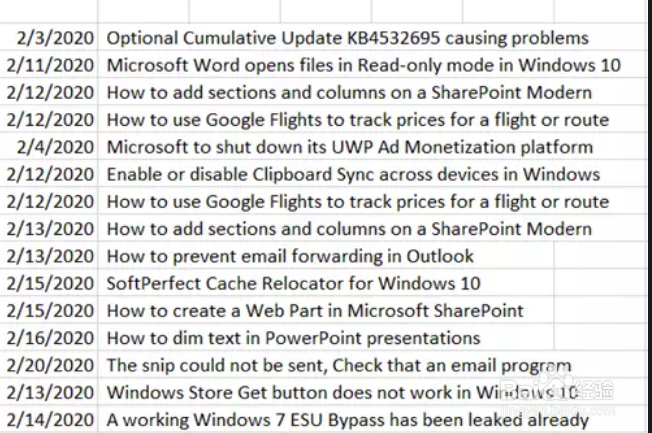Click the first 2/15/2020 date cell
Viewport: 652px width, 433px height.
click(49, 284)
